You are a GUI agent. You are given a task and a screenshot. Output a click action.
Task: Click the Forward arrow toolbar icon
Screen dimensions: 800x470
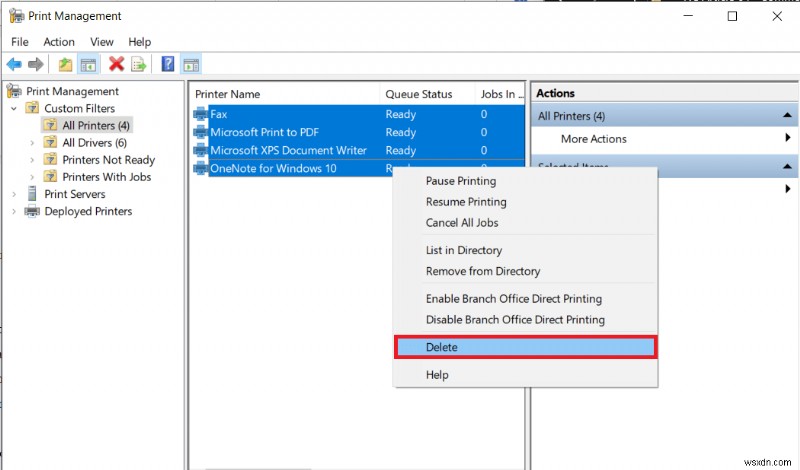pyautogui.click(x=36, y=64)
